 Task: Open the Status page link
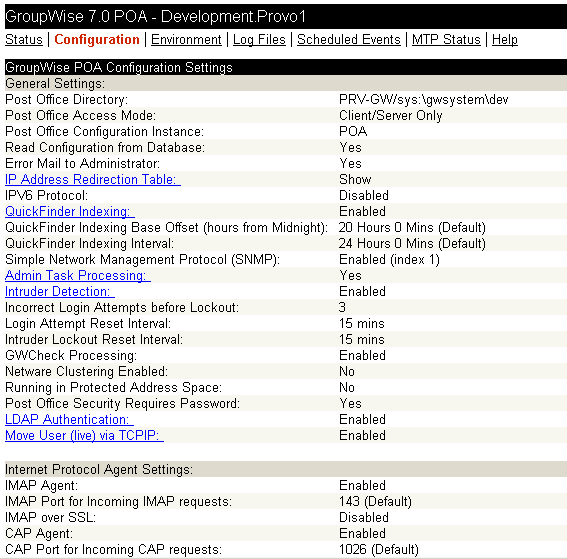tap(24, 39)
